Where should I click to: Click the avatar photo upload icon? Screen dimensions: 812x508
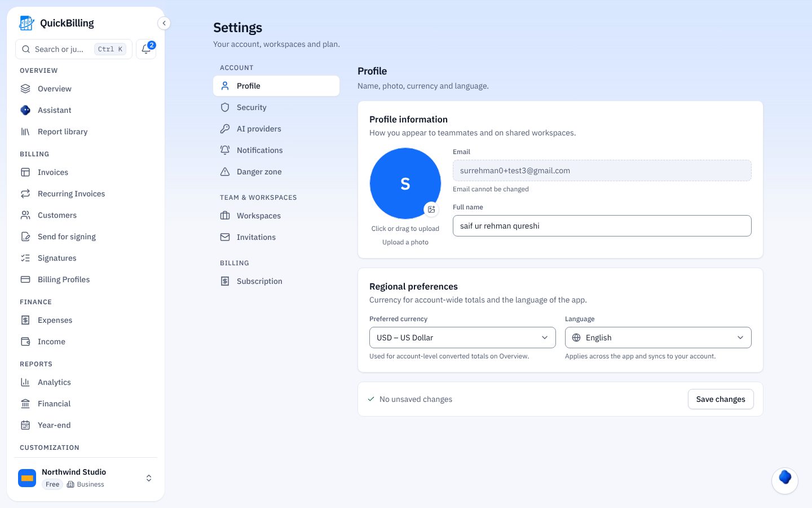click(x=431, y=209)
